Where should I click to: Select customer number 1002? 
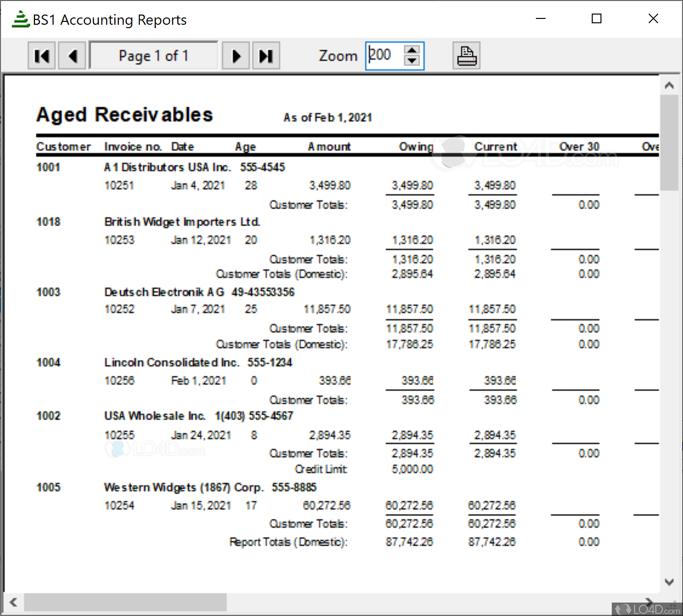(49, 416)
